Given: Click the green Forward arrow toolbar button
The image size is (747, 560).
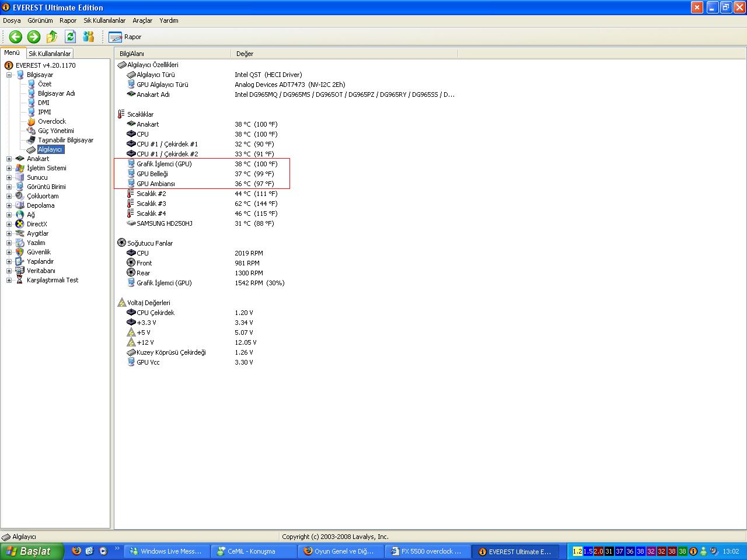Looking at the screenshot, I should 34,37.
